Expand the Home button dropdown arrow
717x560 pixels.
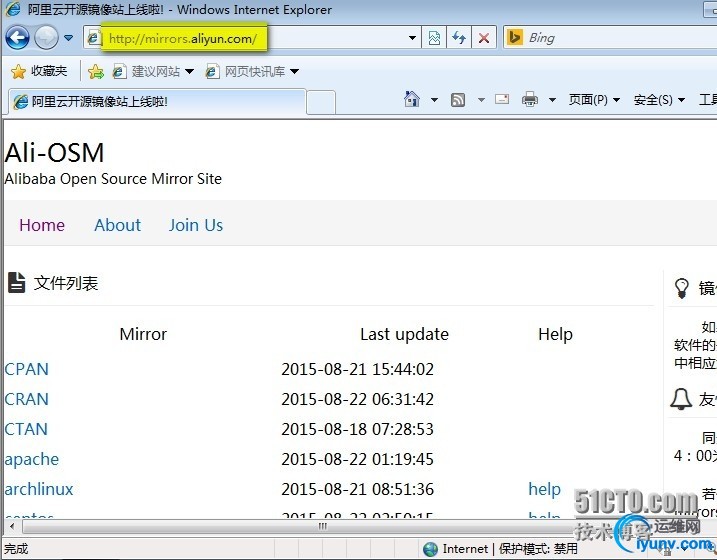tap(434, 100)
